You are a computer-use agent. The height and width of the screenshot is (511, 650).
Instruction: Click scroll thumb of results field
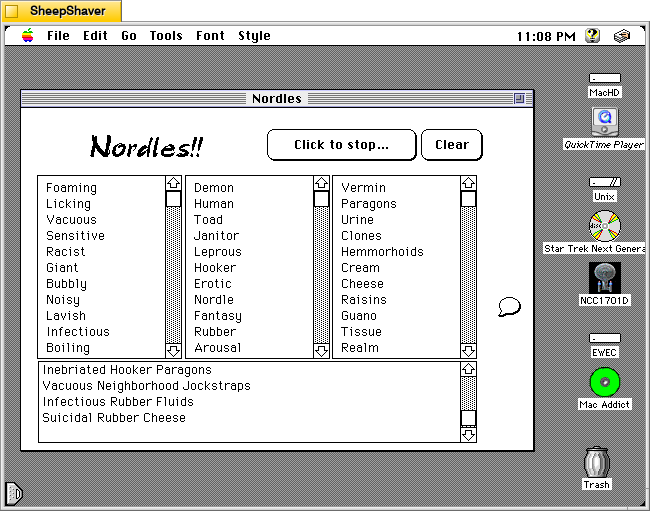coord(468,419)
